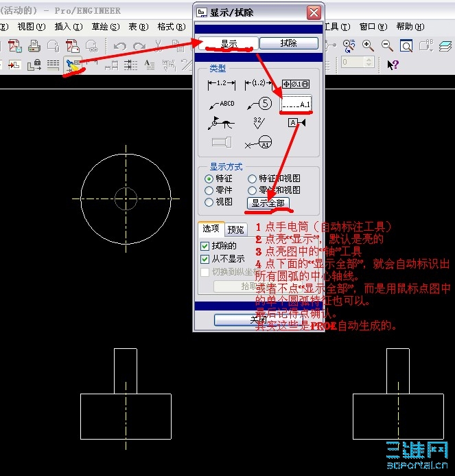Click the 显示 toggle button
Screen dimensions: 455x476
click(229, 43)
